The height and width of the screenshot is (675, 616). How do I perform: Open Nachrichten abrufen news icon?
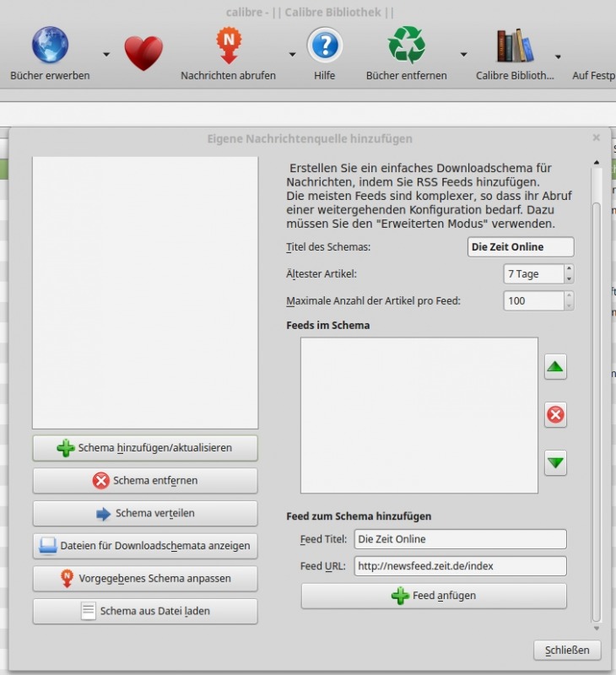click(x=228, y=46)
